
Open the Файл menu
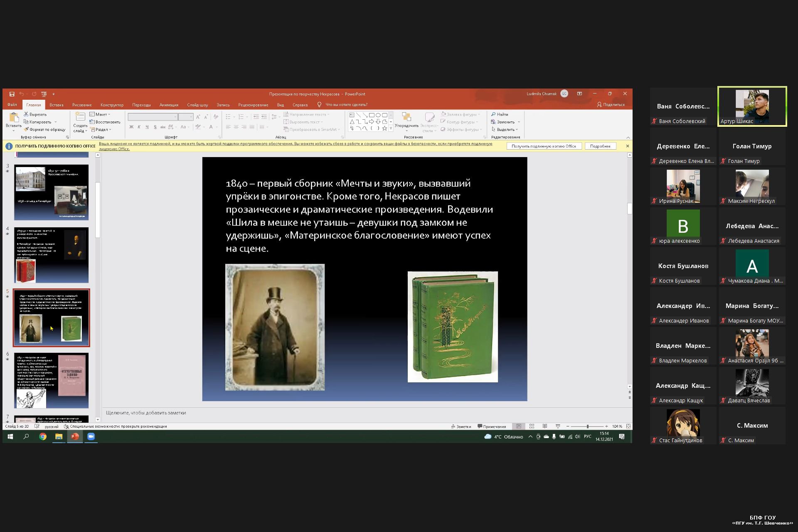(x=12, y=105)
